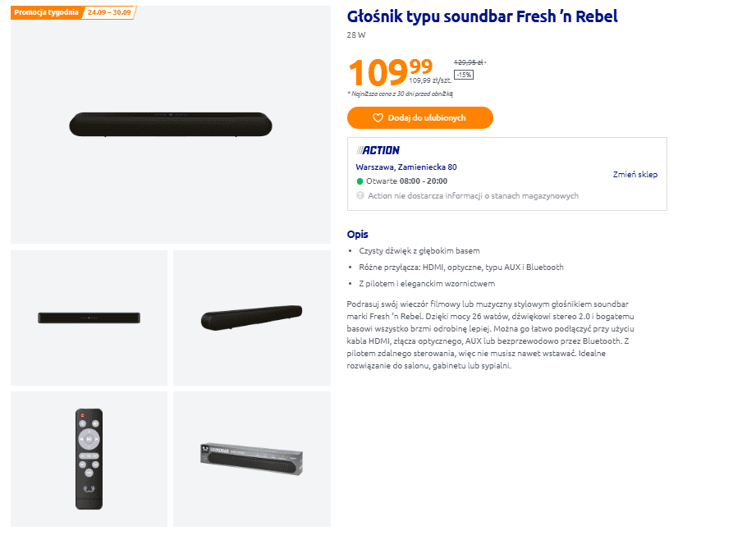The height and width of the screenshot is (535, 756).
Task: Open the main soundbar product image
Action: tap(171, 125)
